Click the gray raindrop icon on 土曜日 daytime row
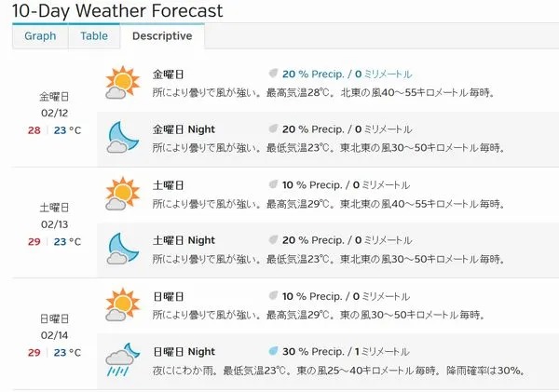The height and width of the screenshot is (392, 559). pyautogui.click(x=273, y=184)
